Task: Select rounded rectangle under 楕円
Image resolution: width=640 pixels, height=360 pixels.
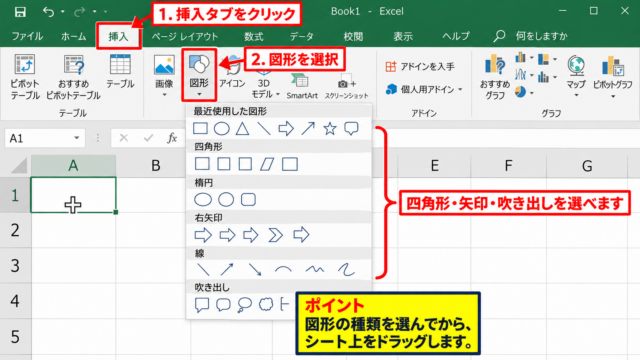Action: [248, 200]
